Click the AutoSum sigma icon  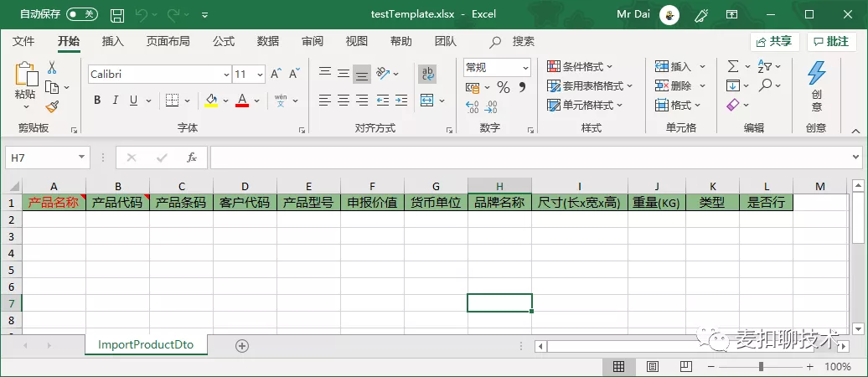coord(733,66)
